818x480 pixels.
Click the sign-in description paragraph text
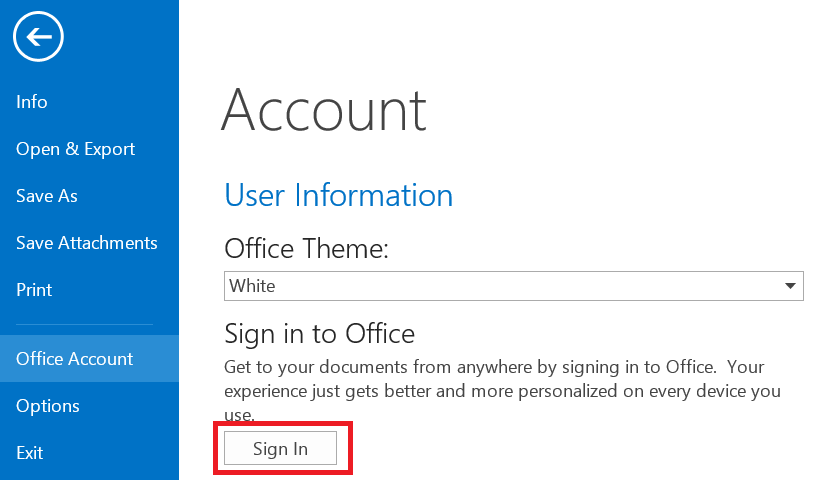pos(500,379)
